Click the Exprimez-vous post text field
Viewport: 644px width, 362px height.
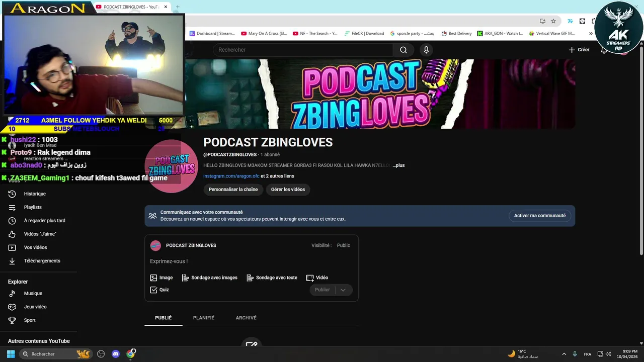coord(251,261)
